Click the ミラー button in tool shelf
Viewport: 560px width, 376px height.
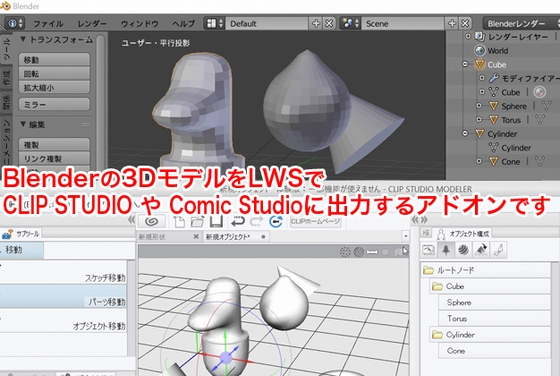point(54,104)
